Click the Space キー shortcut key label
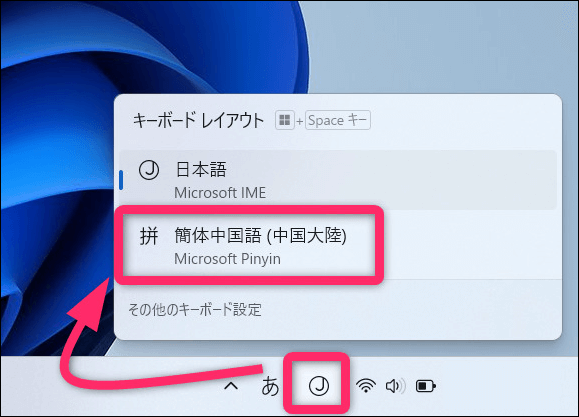The height and width of the screenshot is (417, 579). pyautogui.click(x=338, y=120)
